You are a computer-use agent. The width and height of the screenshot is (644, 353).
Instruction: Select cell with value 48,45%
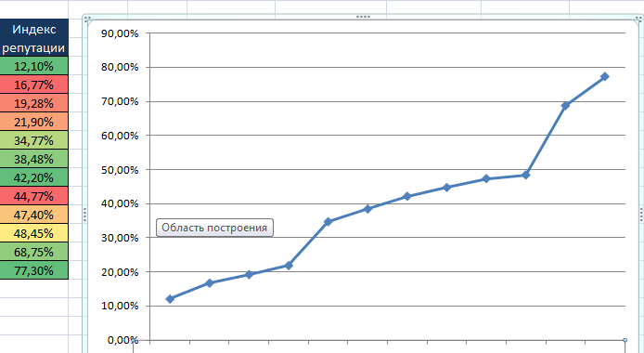[33, 233]
